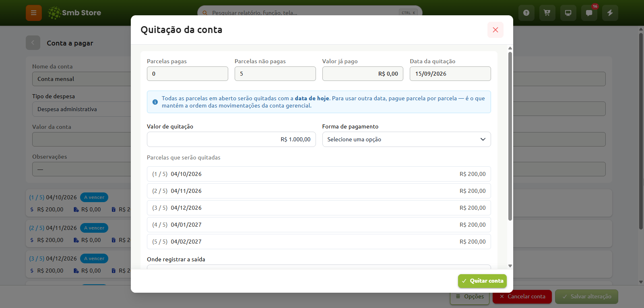The height and width of the screenshot is (308, 644).
Task: Select installment row 04/12/2026 in dialog
Action: pos(319,208)
